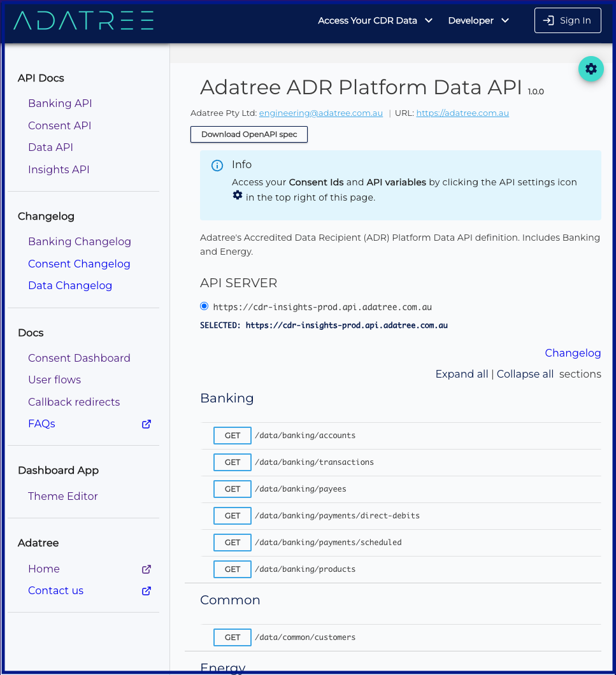The width and height of the screenshot is (616, 675).
Task: Click the Adatree logo
Action: point(83,20)
